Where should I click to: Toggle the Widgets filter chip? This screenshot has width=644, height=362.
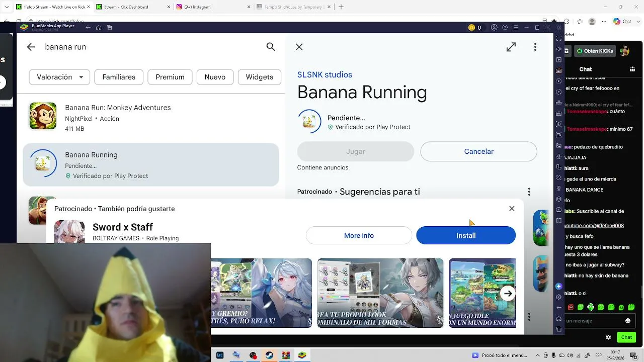[x=260, y=77]
